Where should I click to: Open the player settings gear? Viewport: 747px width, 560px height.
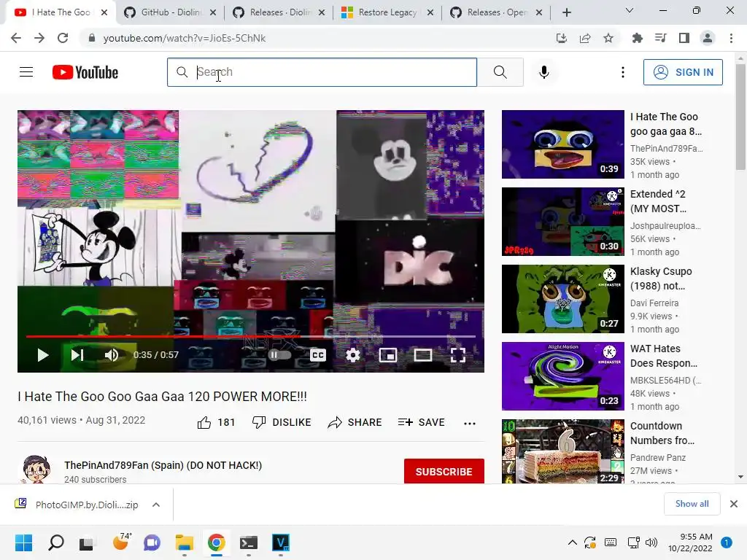[352, 355]
